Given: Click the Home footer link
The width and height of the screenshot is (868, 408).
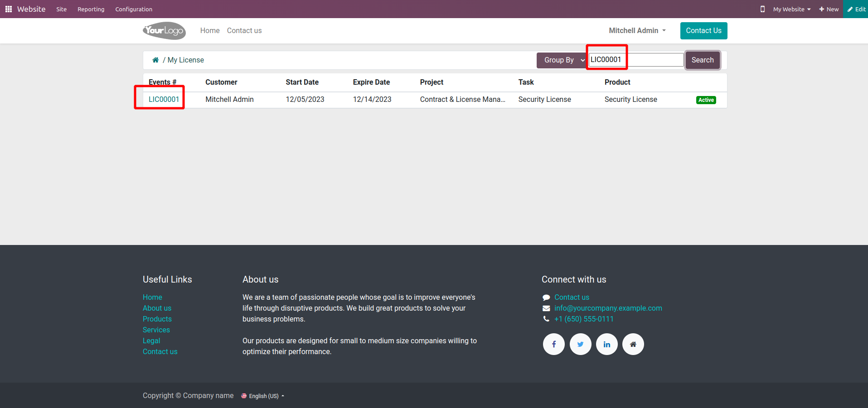Looking at the screenshot, I should click(152, 297).
